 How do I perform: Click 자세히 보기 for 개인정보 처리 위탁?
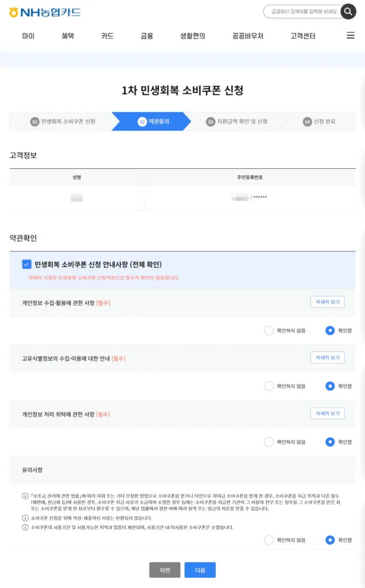click(328, 413)
